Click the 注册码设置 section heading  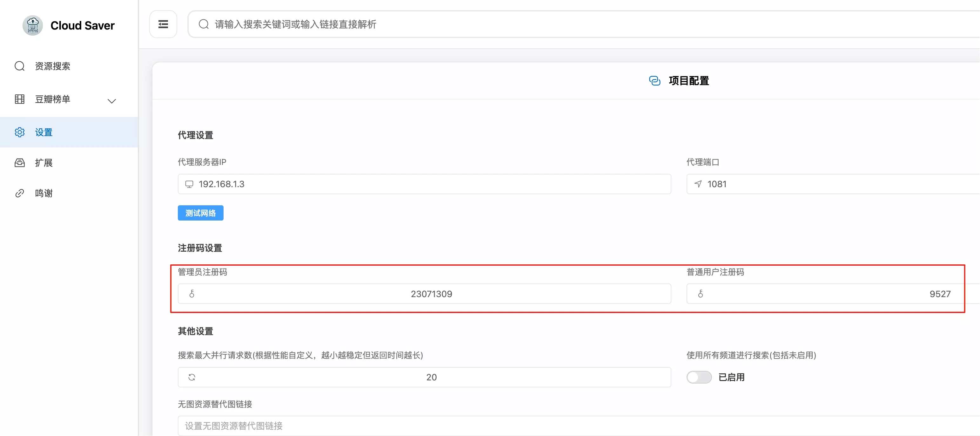pos(200,248)
